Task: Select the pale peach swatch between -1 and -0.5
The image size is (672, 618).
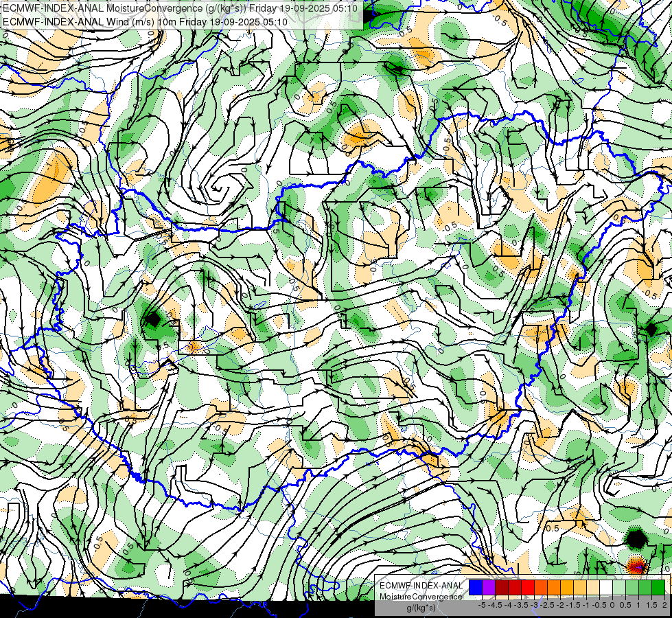Action: click(x=593, y=587)
